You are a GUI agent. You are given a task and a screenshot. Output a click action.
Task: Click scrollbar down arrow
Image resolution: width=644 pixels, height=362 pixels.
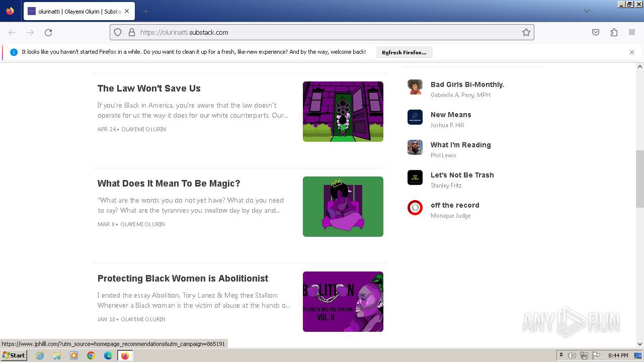640,344
